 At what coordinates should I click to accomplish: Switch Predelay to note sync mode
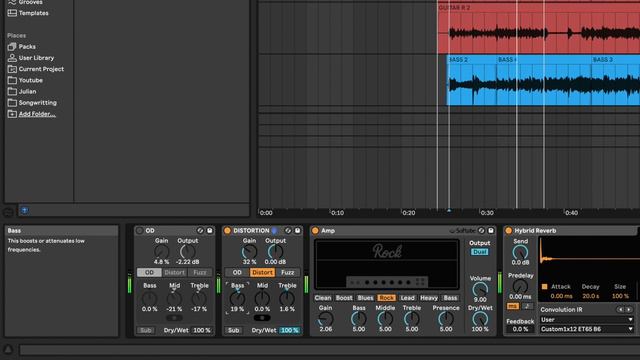pos(527,306)
